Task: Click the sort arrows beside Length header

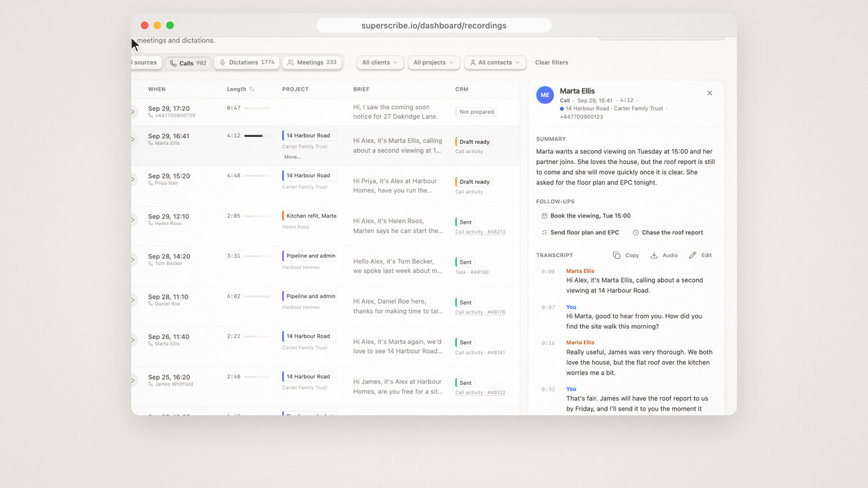Action: [252, 89]
